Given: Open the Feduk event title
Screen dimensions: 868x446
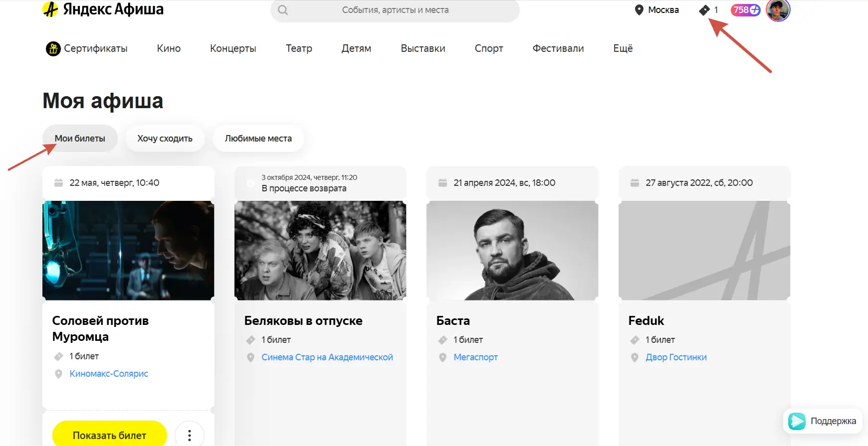Looking at the screenshot, I should 646,321.
